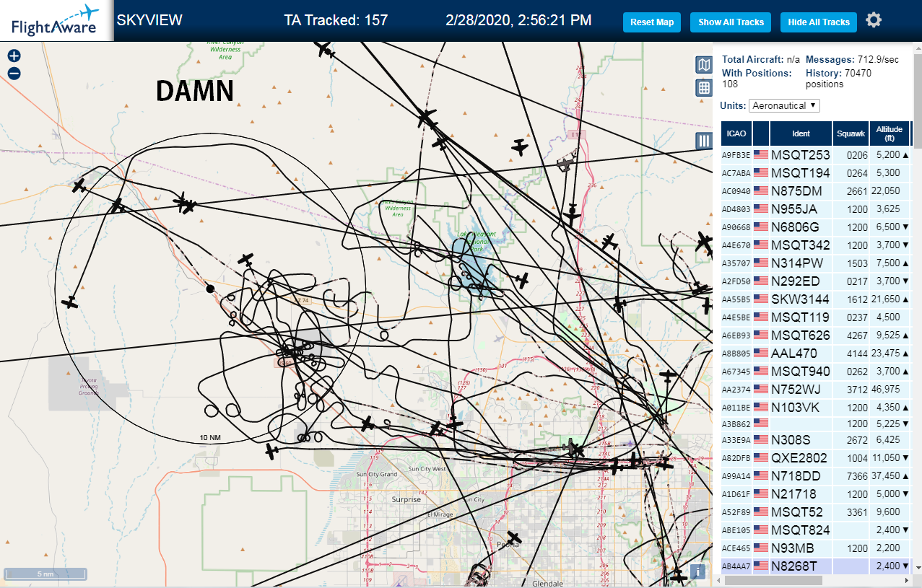Open the Units Aeronautical dropdown
The width and height of the screenshot is (922, 588).
pyautogui.click(x=784, y=105)
